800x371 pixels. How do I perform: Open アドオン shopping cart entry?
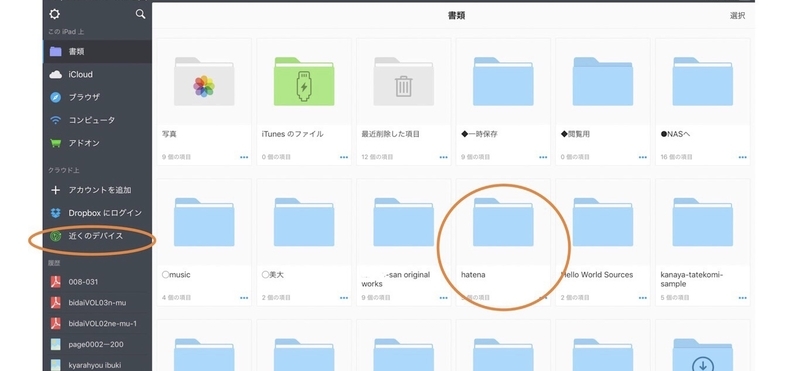pyautogui.click(x=97, y=143)
